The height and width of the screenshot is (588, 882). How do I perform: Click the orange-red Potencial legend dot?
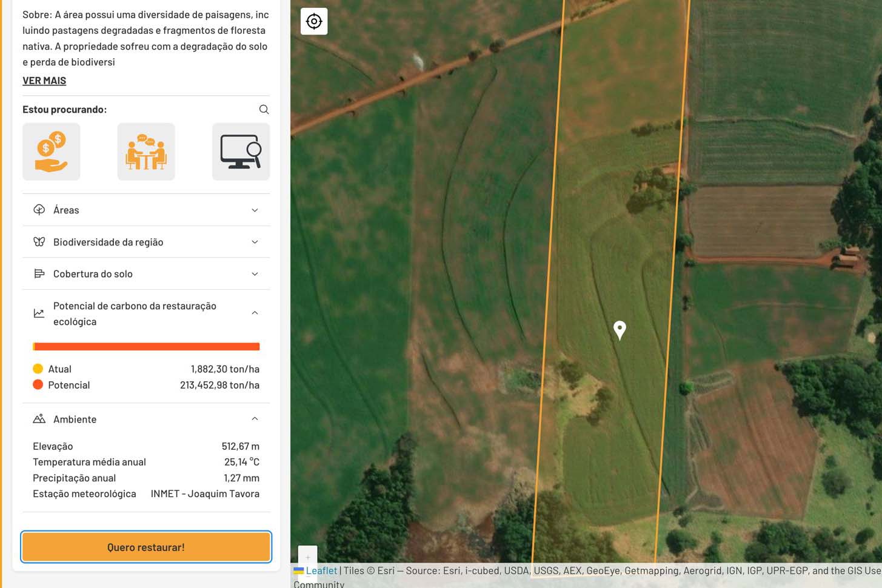(38, 384)
